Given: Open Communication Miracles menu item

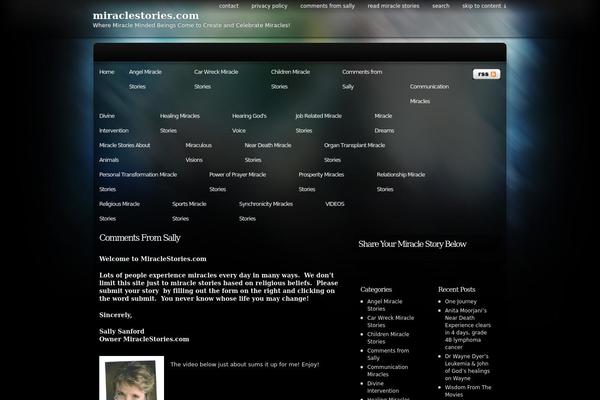Looking at the screenshot, I should click(429, 94).
